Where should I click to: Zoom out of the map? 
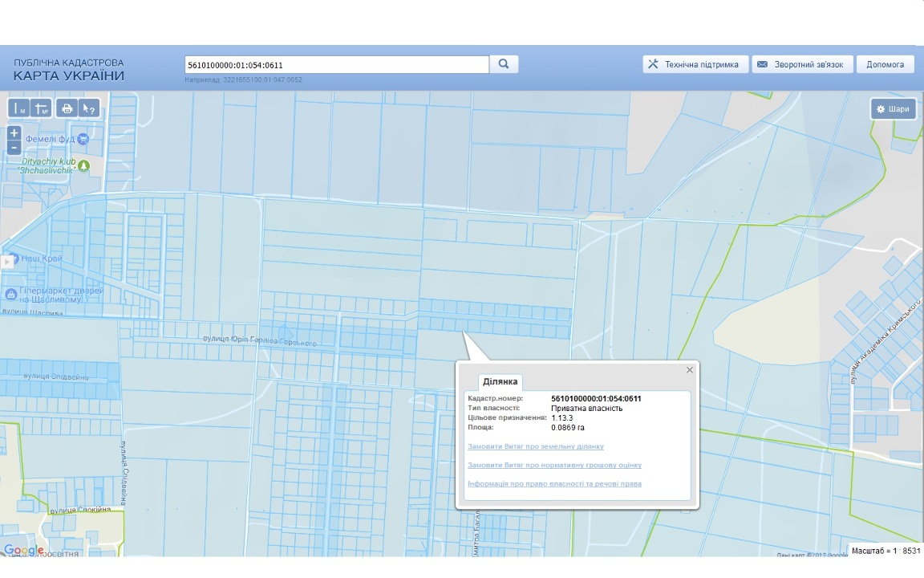click(14, 147)
